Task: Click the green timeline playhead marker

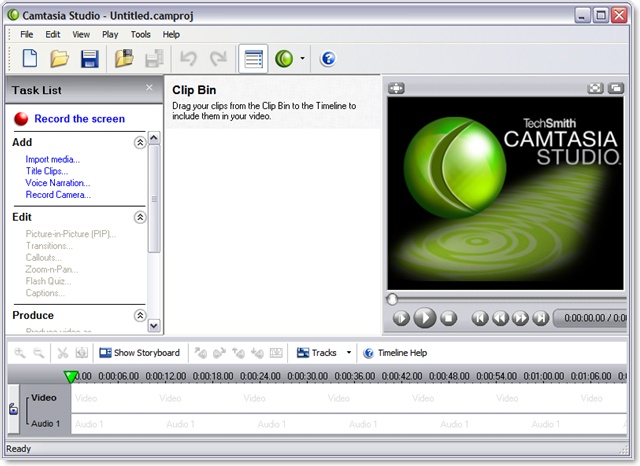Action: tap(71, 377)
